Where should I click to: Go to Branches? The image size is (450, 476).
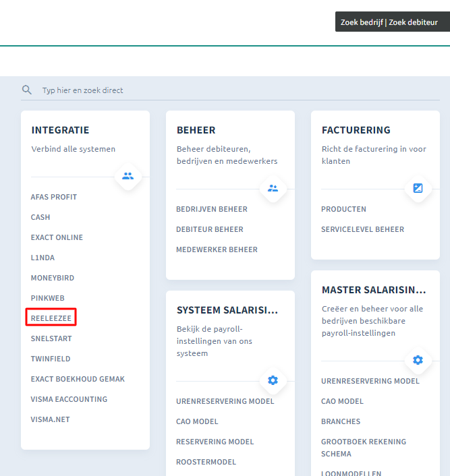[x=341, y=421]
